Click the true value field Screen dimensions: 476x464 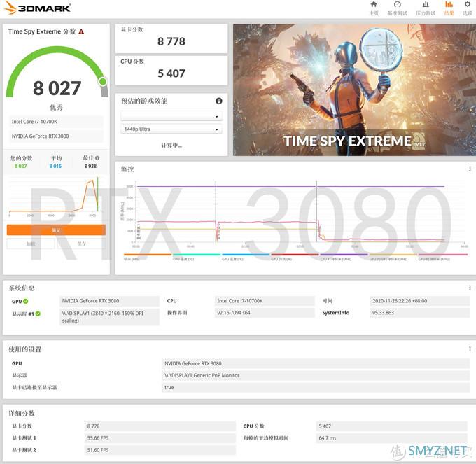click(x=316, y=388)
